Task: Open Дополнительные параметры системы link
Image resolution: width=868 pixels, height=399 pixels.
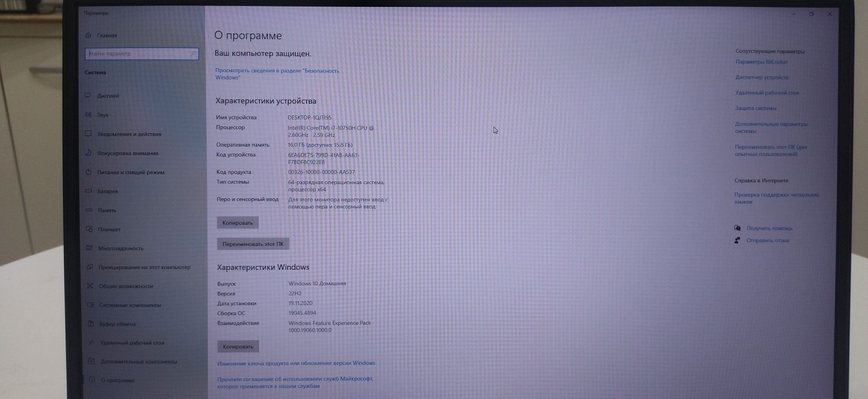Action: click(771, 128)
